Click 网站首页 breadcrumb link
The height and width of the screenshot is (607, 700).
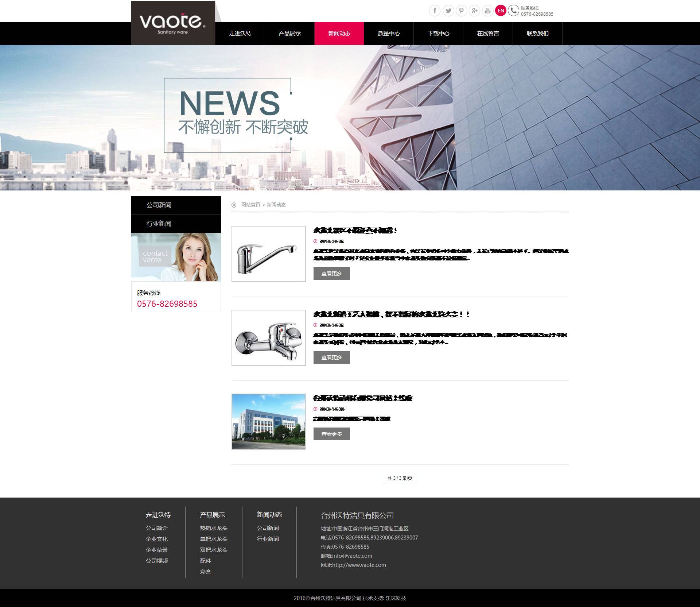pyautogui.click(x=250, y=205)
